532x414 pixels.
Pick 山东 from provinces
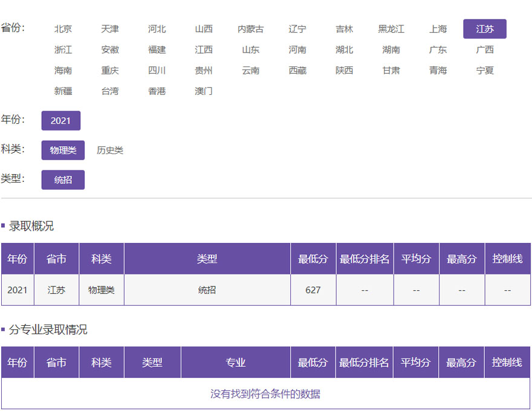point(250,50)
